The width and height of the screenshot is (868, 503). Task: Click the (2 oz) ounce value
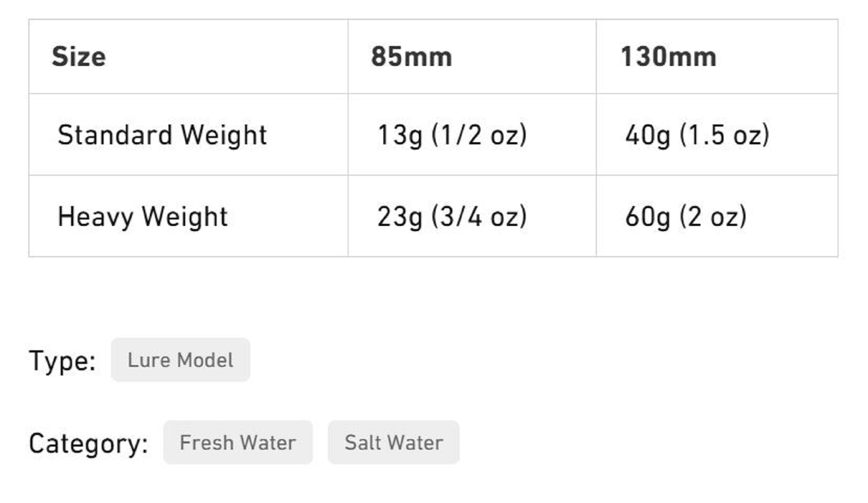[713, 217]
